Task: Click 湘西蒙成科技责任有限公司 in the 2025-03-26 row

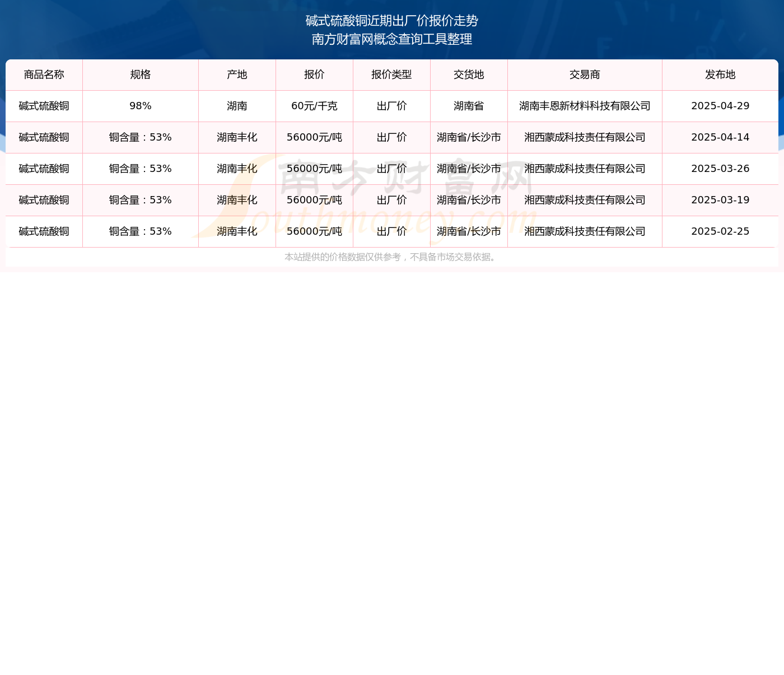Action: point(585,169)
